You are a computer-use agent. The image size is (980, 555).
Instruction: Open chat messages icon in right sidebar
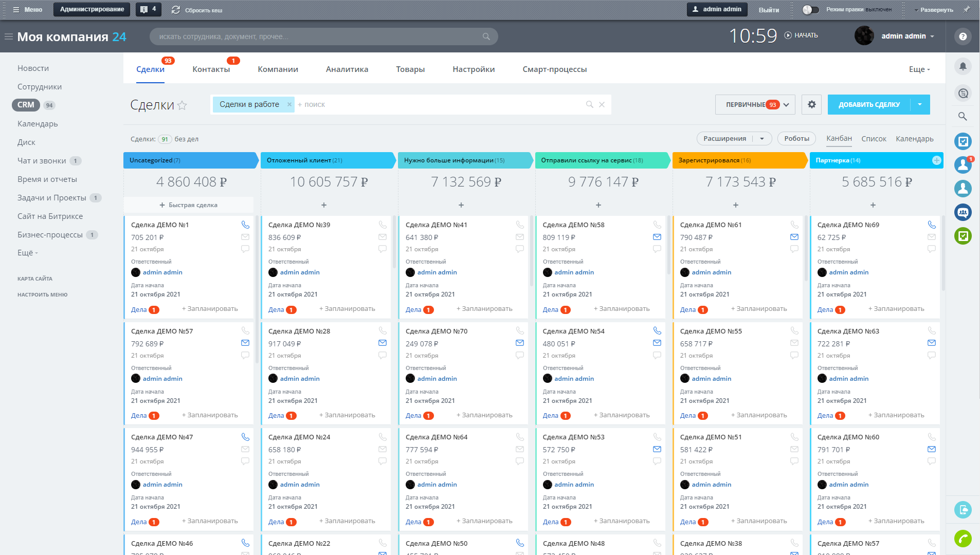(x=963, y=93)
